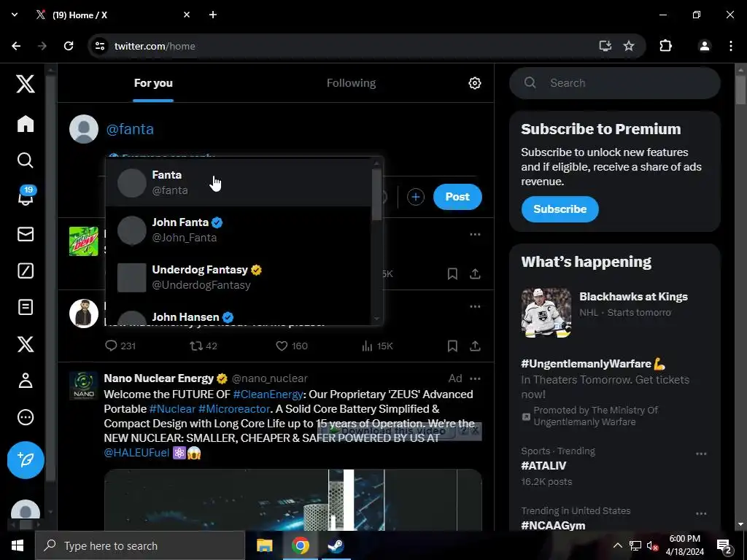The width and height of the screenshot is (747, 560).
Task: Click the twitter.com/home address bar
Action: coord(352,46)
